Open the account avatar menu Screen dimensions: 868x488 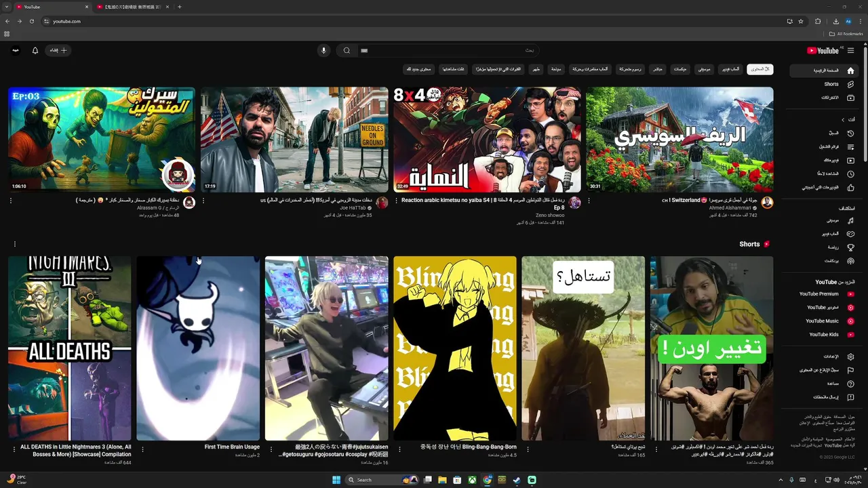(15, 50)
